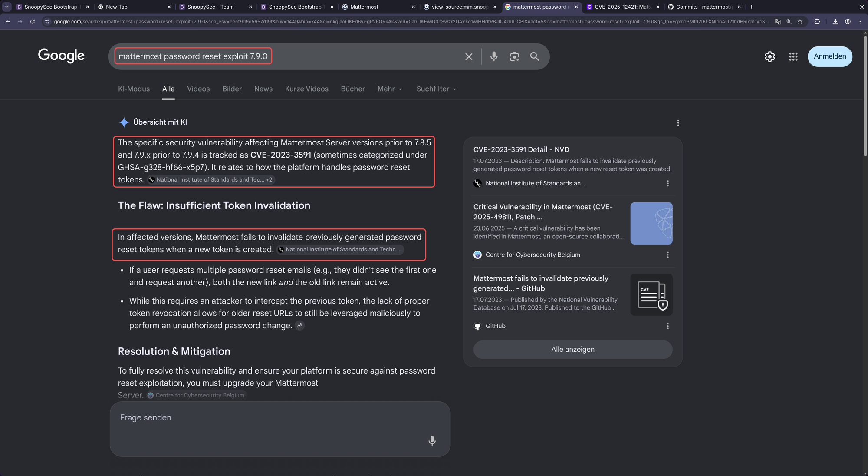Viewport: 868px width, 476px height.
Task: Open options for Centre for Cybersecurity Belgium source
Action: [667, 255]
